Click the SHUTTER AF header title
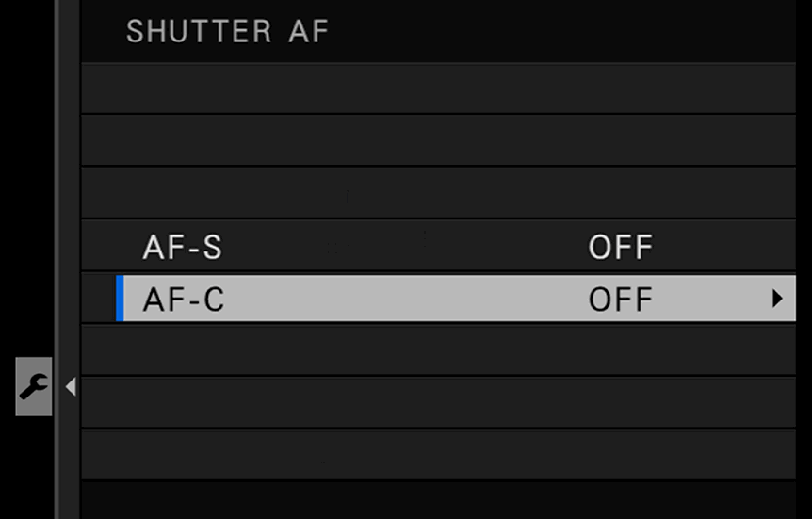The height and width of the screenshot is (519, 812). [x=227, y=31]
